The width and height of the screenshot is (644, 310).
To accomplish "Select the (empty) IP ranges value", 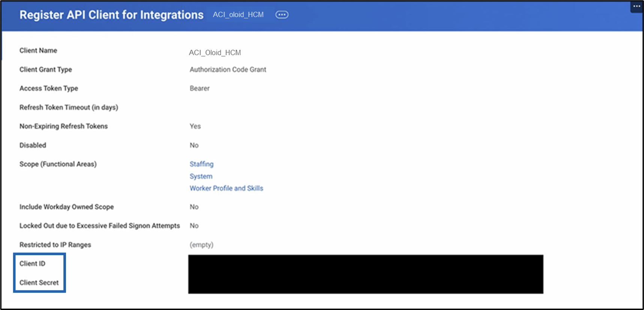I will click(x=202, y=245).
